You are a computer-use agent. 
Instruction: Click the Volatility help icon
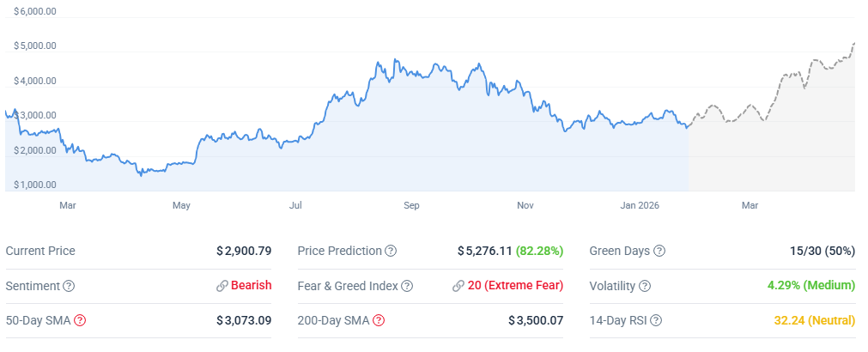click(645, 286)
